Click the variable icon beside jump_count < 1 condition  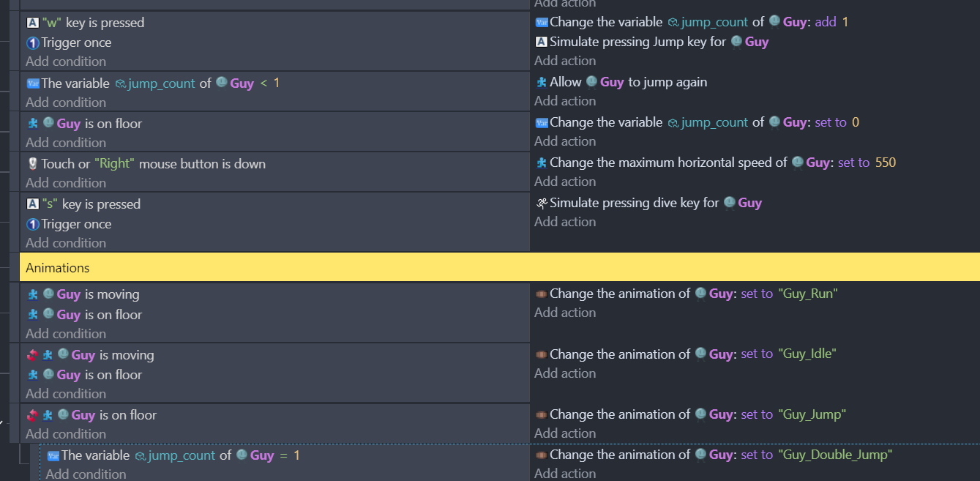[x=32, y=83]
